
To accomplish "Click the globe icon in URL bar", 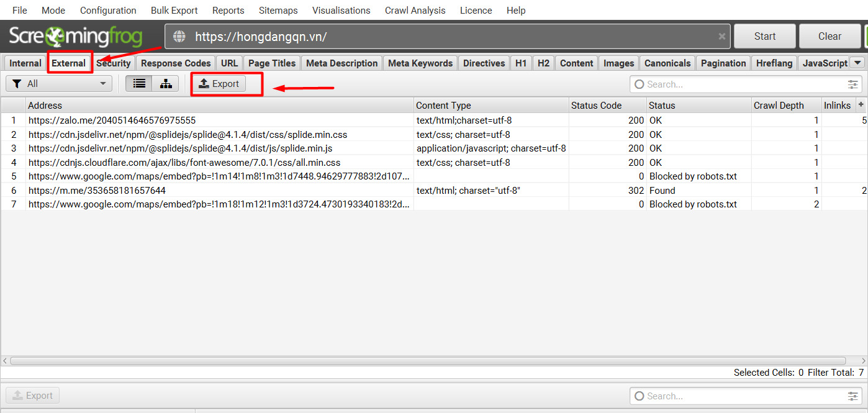I will 179,37.
